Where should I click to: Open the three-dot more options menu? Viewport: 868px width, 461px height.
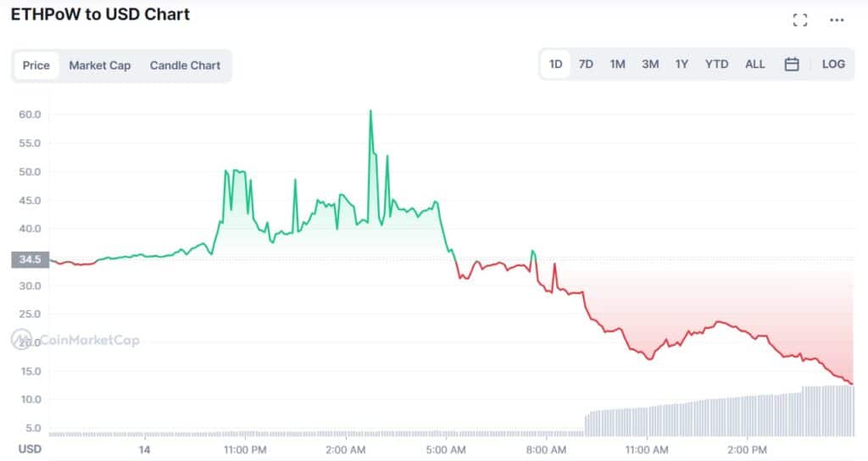click(837, 20)
